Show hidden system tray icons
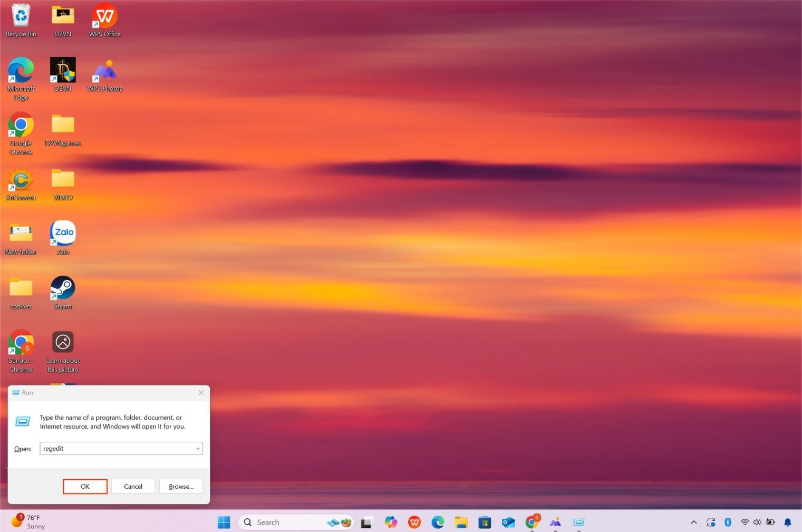Viewport: 802px width, 532px height. tap(693, 522)
